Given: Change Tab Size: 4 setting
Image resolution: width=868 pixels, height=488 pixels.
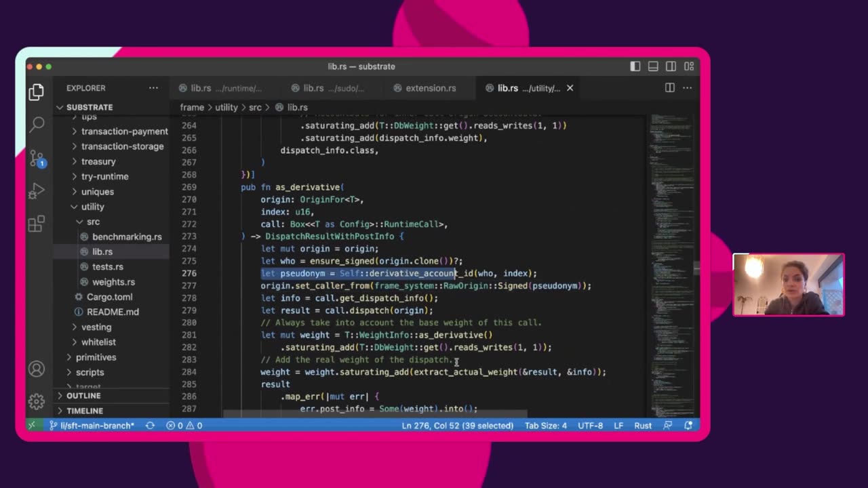Looking at the screenshot, I should pyautogui.click(x=546, y=426).
